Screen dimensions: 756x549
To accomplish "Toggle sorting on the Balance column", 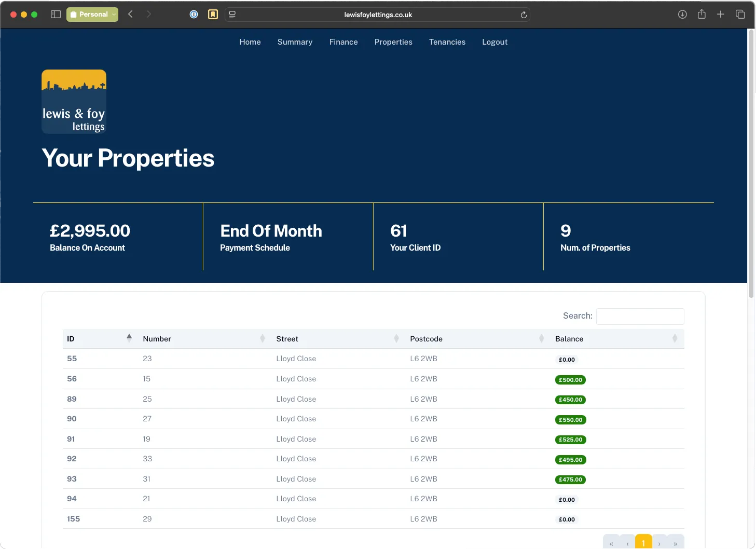I will 675,338.
